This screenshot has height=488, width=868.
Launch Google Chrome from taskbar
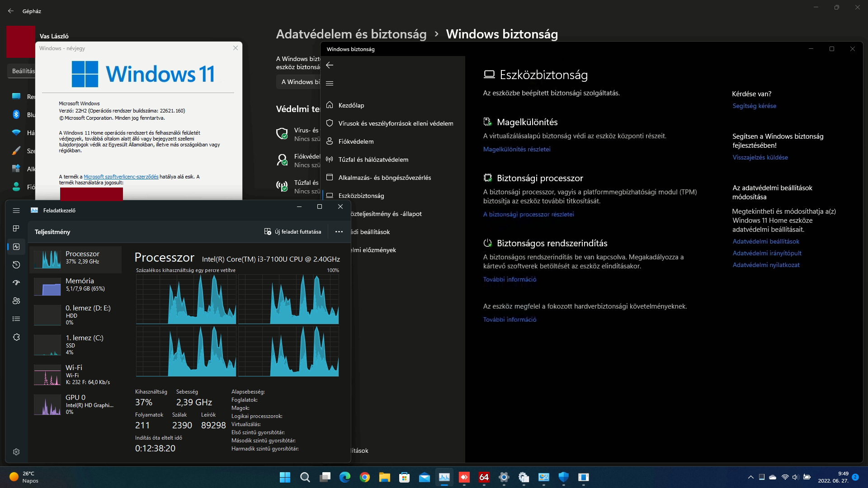365,477
